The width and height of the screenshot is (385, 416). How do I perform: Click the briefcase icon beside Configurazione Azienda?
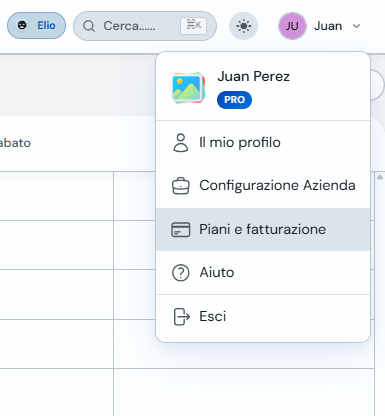coord(181,186)
